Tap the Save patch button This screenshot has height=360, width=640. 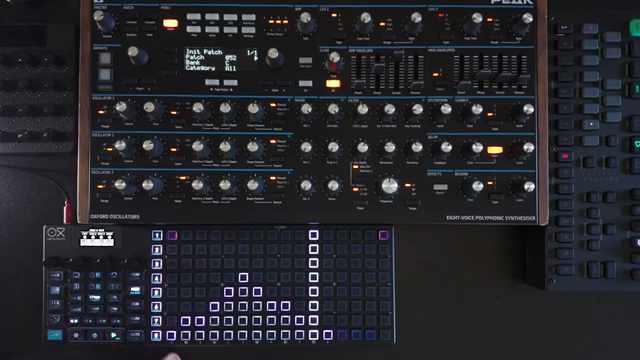click(x=149, y=29)
